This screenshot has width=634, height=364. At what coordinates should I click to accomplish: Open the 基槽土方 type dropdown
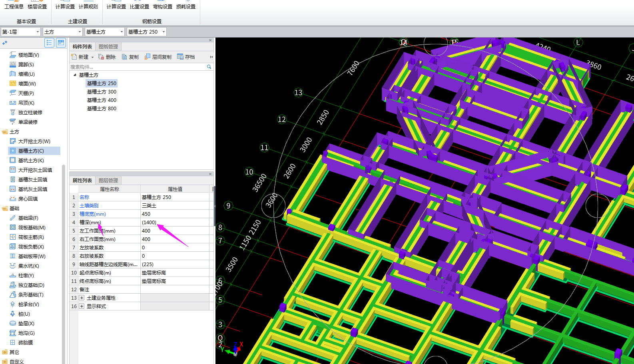(122, 32)
